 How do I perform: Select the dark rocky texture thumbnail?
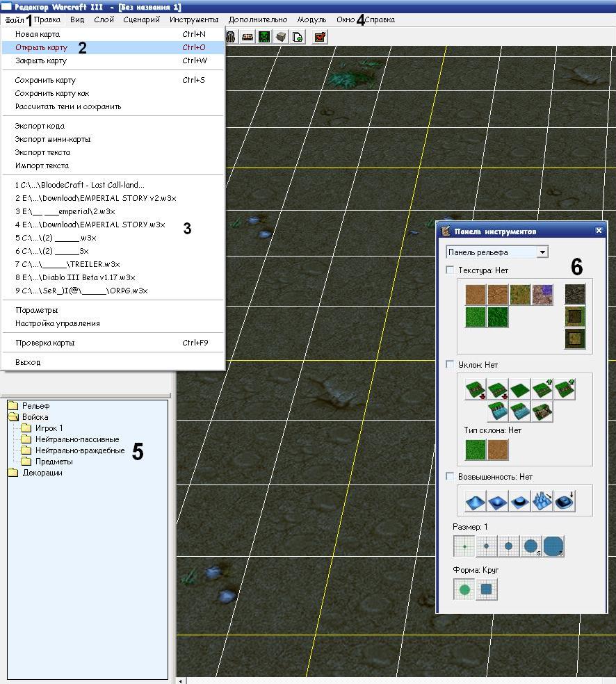point(575,295)
